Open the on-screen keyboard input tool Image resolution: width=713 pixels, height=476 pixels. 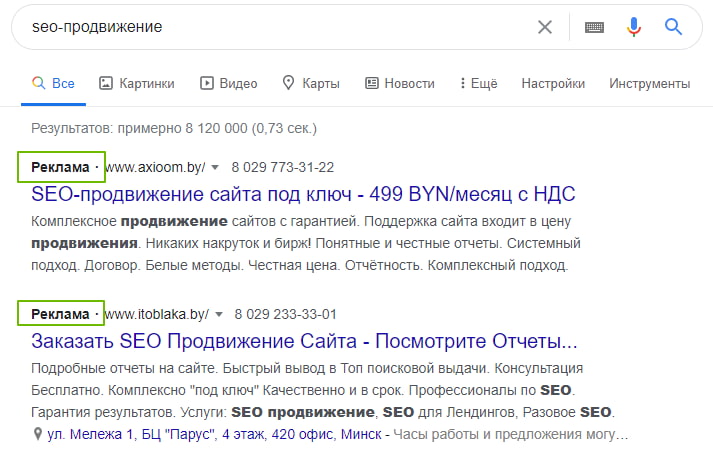click(594, 27)
